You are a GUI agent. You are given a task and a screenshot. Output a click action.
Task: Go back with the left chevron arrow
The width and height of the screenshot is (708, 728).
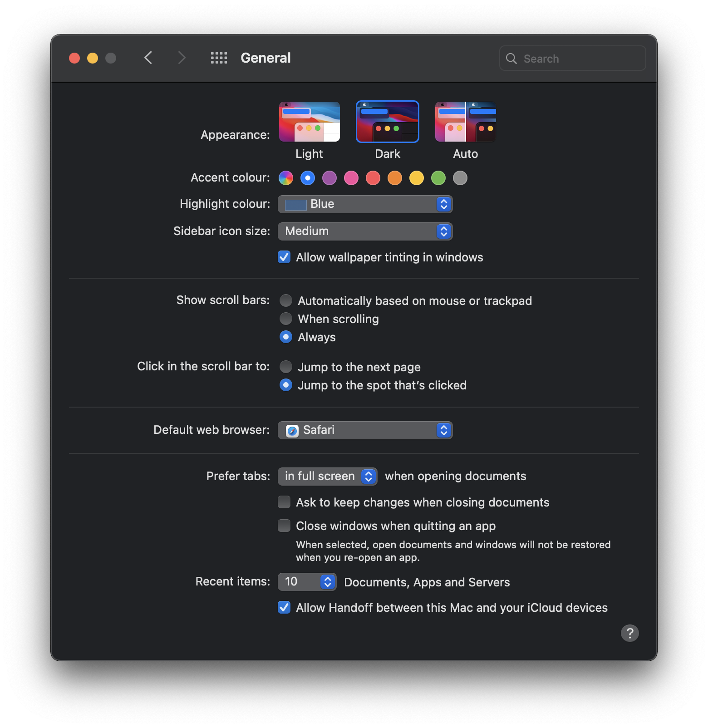click(x=148, y=58)
